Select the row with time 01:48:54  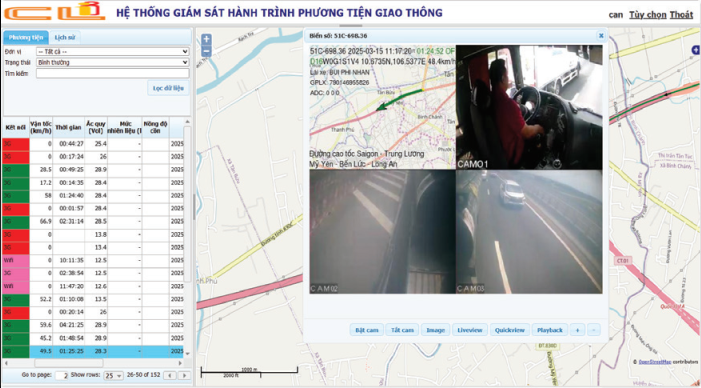click(93, 338)
